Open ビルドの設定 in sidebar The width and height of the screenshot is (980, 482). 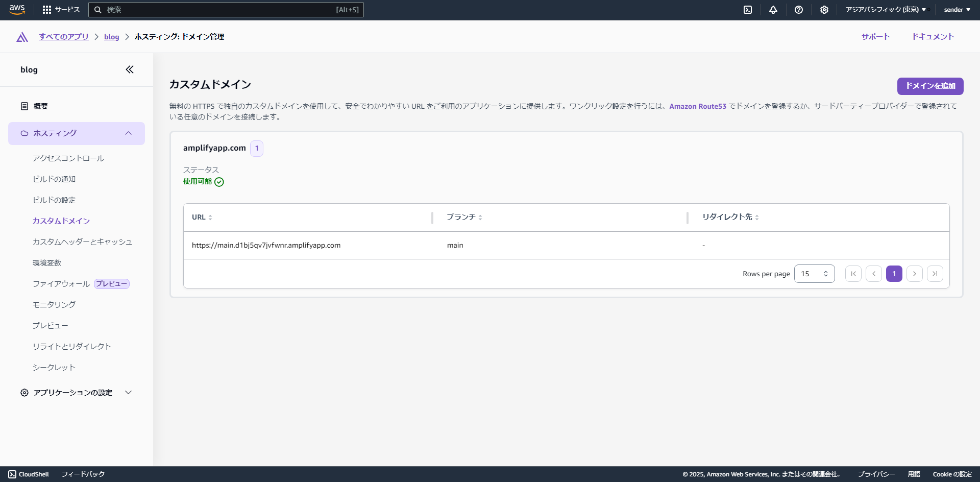(54, 200)
